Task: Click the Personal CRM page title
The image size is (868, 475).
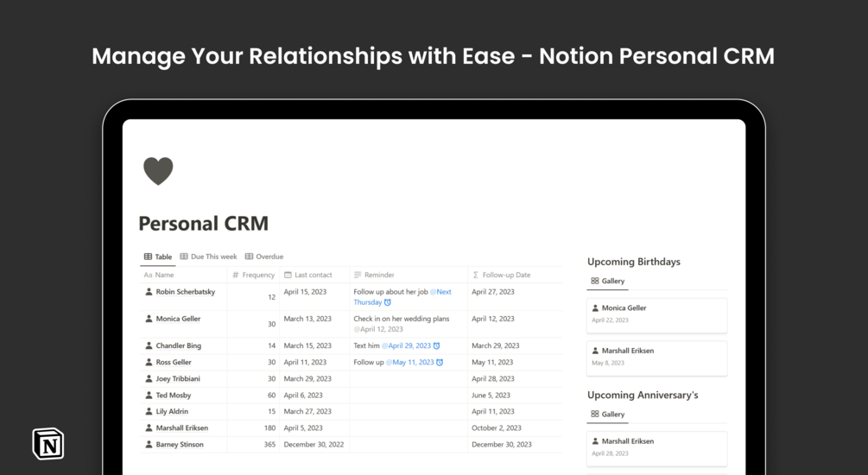Action: coord(204,224)
